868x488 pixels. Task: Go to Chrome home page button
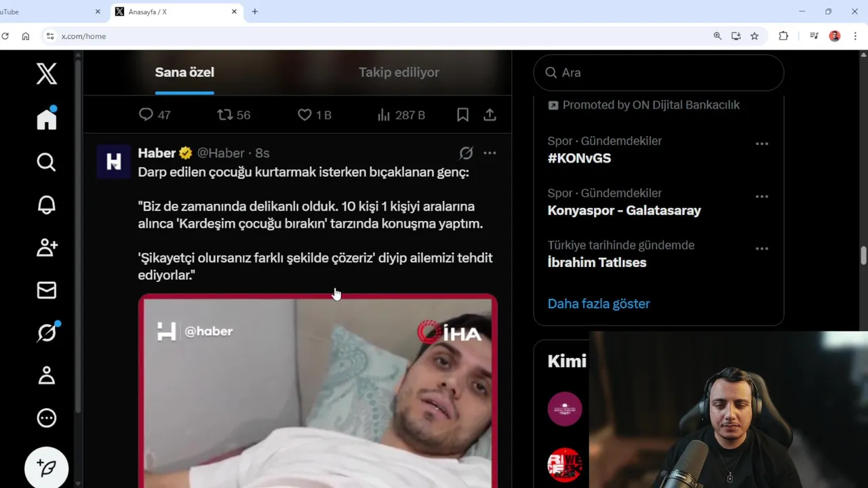26,36
